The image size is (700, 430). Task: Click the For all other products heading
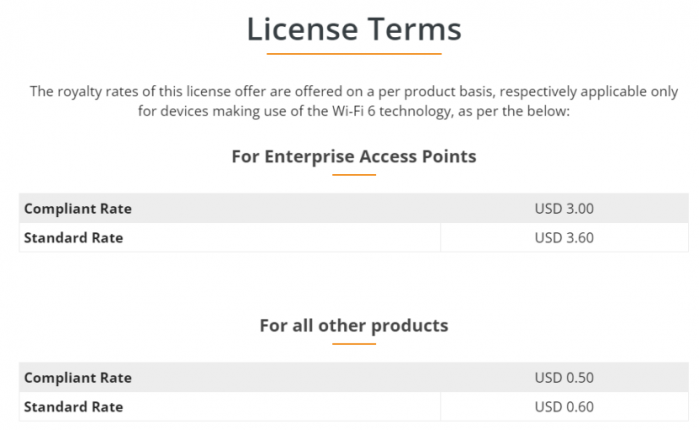point(354,326)
